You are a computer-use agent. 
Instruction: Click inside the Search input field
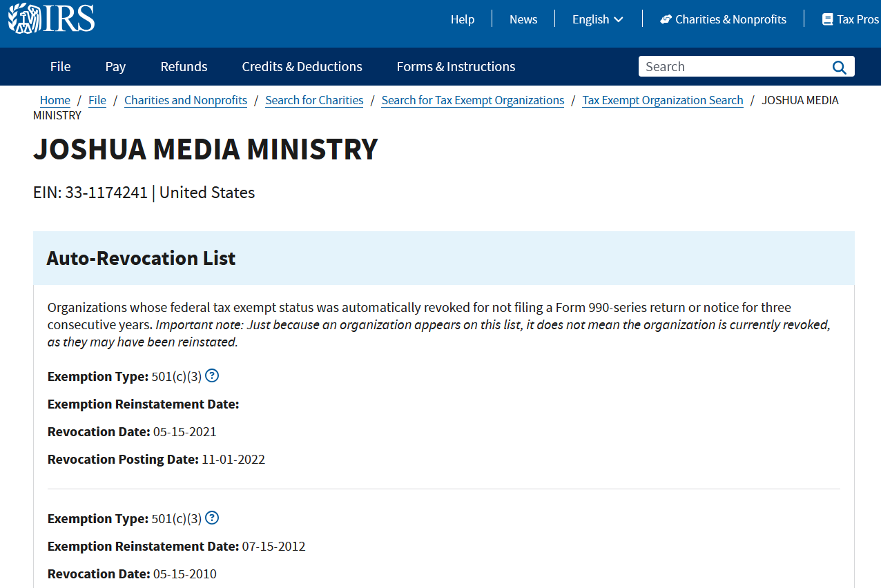pyautogui.click(x=725, y=66)
